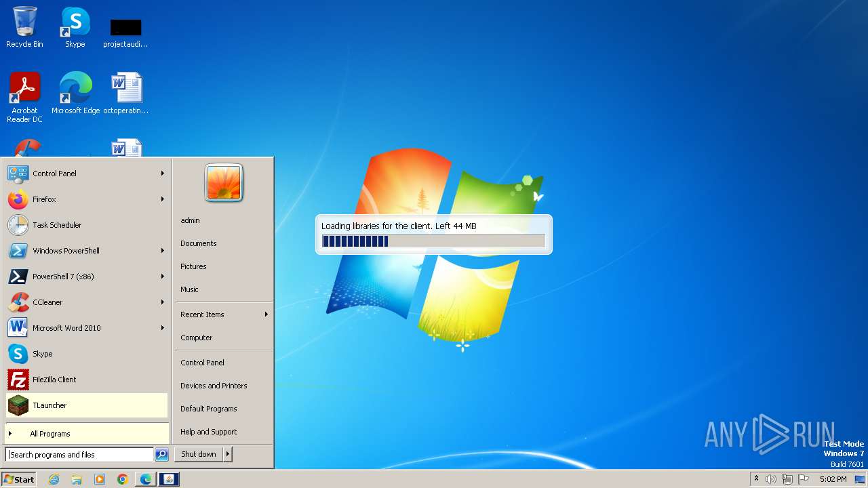The width and height of the screenshot is (868, 488).
Task: Click the volume speaker tray icon
Action: click(771, 479)
